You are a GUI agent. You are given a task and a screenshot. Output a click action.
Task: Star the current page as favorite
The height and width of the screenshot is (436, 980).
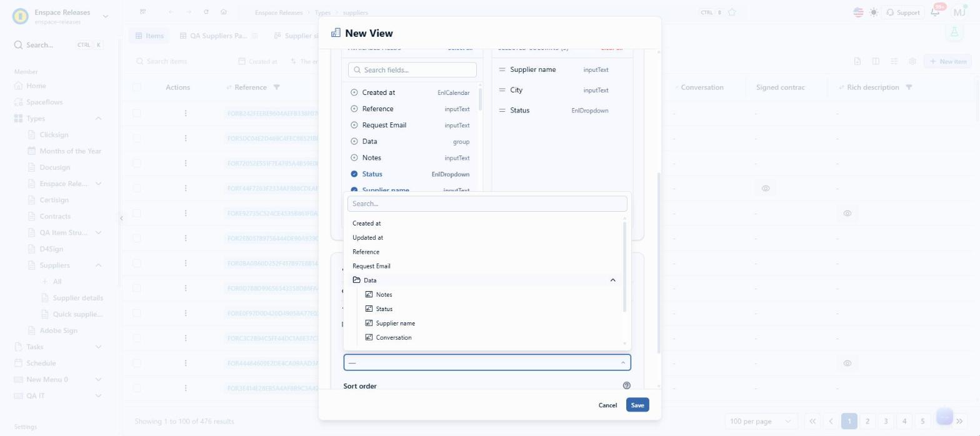click(x=732, y=12)
